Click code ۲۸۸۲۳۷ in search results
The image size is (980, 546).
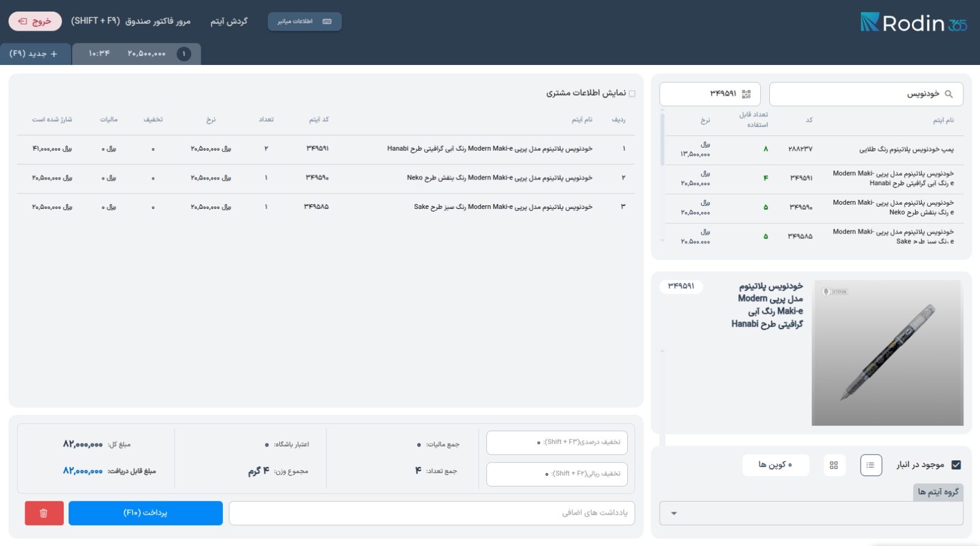(800, 150)
